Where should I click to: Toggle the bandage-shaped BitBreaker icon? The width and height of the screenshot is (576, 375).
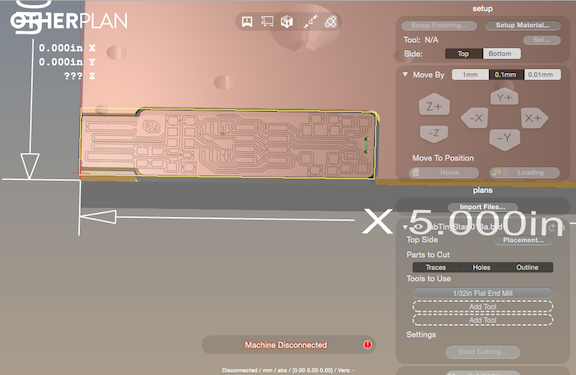point(331,22)
